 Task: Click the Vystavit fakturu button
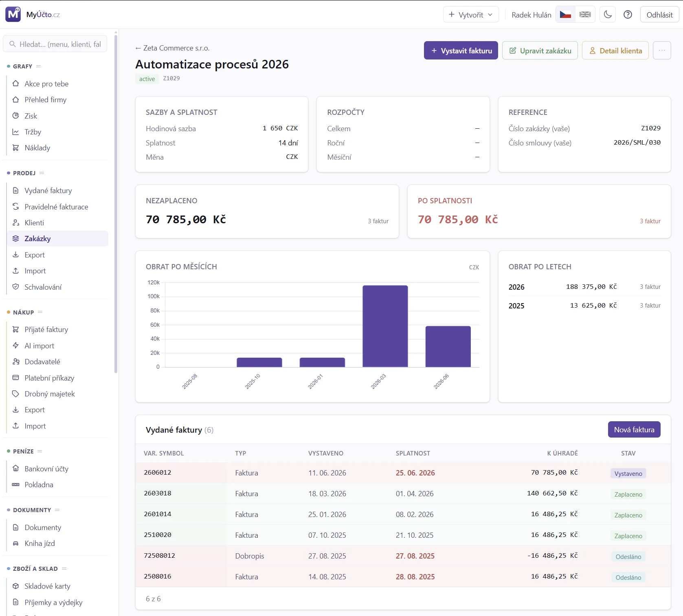click(461, 51)
